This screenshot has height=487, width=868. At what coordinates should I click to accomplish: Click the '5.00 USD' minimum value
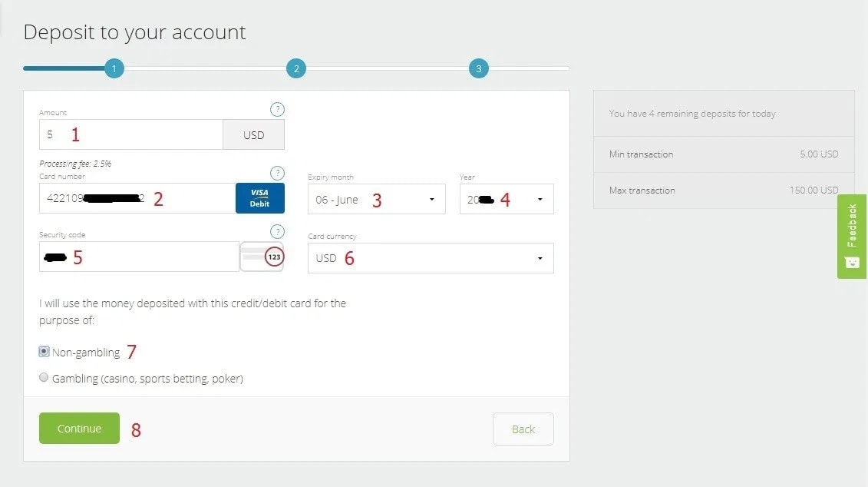click(819, 154)
